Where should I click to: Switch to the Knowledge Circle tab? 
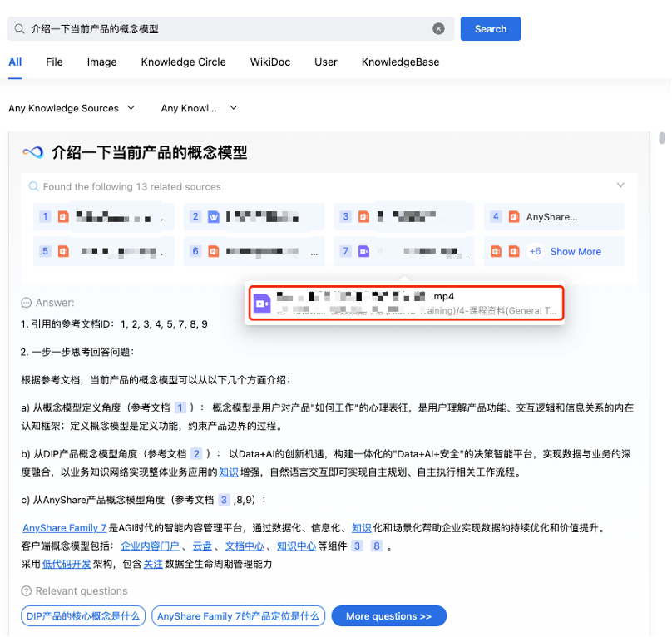click(183, 62)
